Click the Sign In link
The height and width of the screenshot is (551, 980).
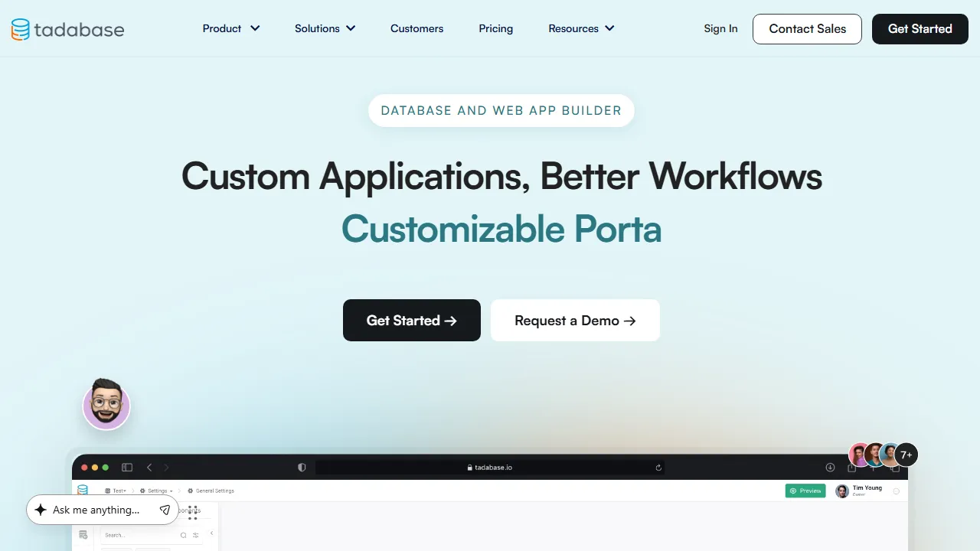pos(720,28)
